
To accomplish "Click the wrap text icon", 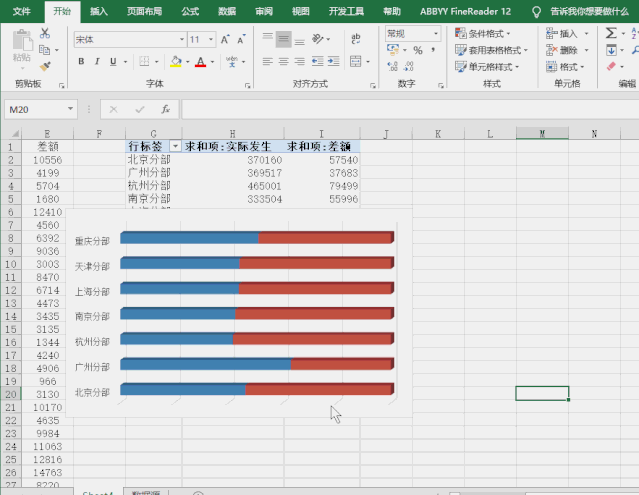I will (355, 39).
